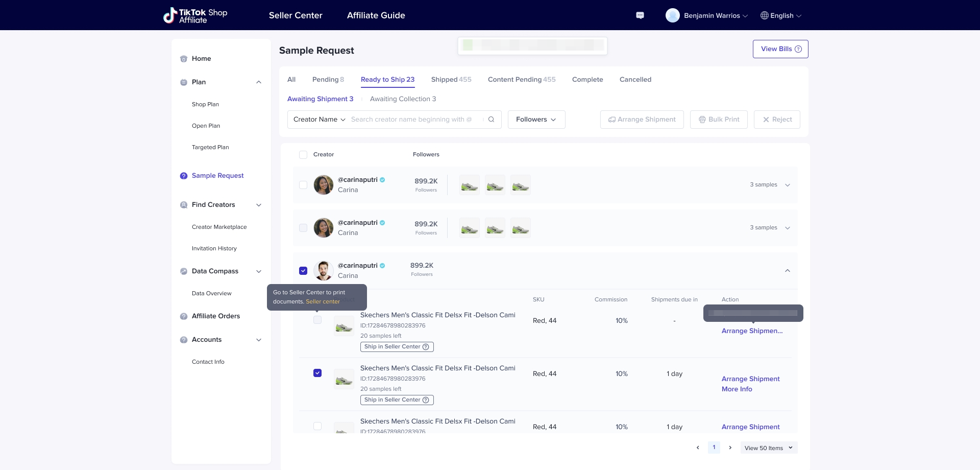Select the Awaiting Collection sub-tab

[x=403, y=99]
